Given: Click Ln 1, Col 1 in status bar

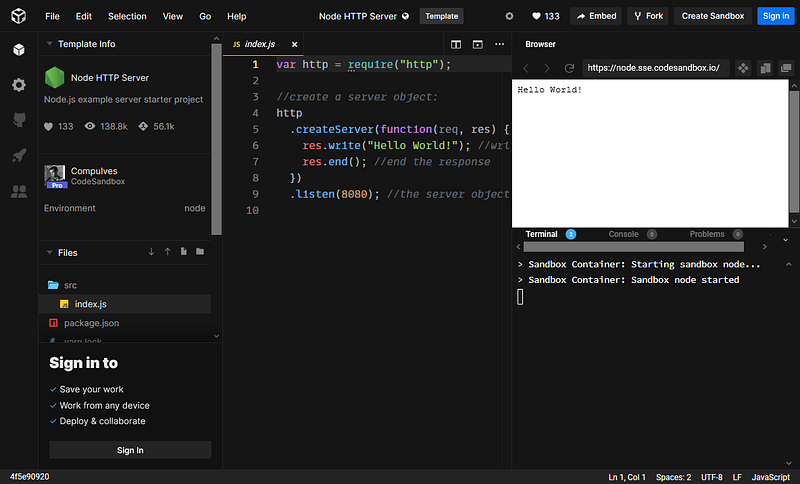Looking at the screenshot, I should pos(627,477).
